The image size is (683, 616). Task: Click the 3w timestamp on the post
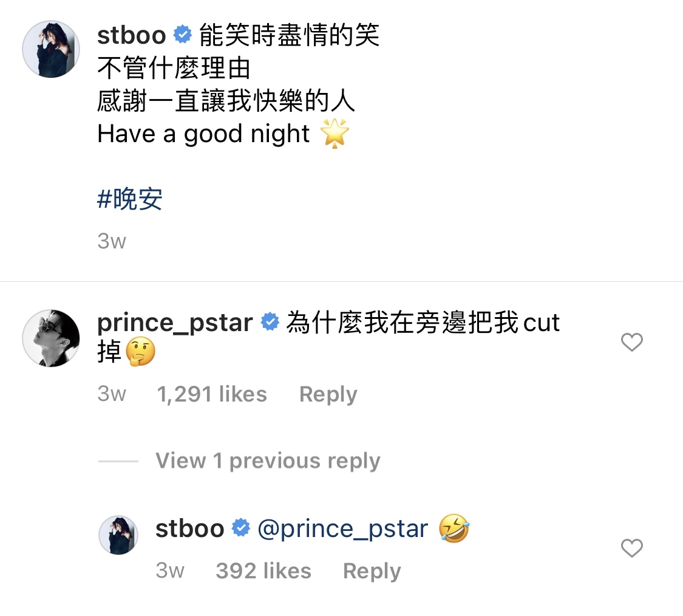111,241
